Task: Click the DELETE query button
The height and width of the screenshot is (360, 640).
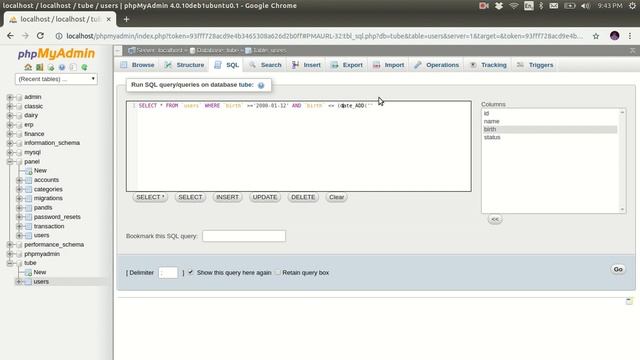Action: (x=303, y=197)
